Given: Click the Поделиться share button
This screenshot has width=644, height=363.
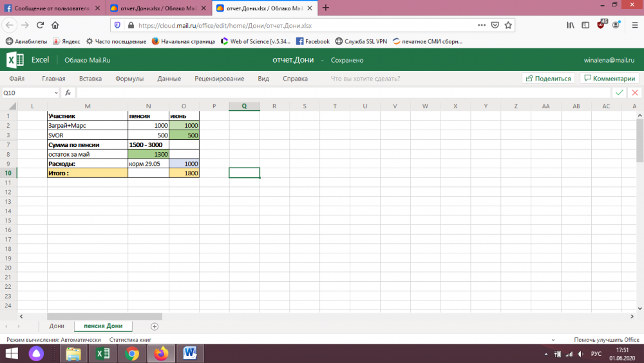Looking at the screenshot, I should coord(548,79).
